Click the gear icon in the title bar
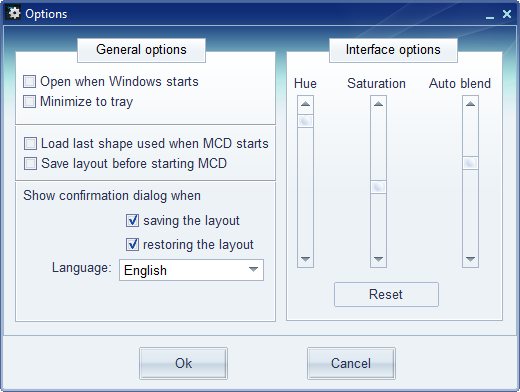 click(14, 13)
